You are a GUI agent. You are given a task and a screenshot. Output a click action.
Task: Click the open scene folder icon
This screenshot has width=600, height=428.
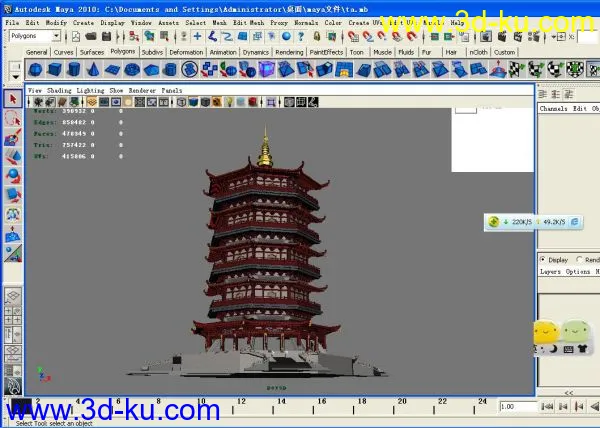point(91,37)
